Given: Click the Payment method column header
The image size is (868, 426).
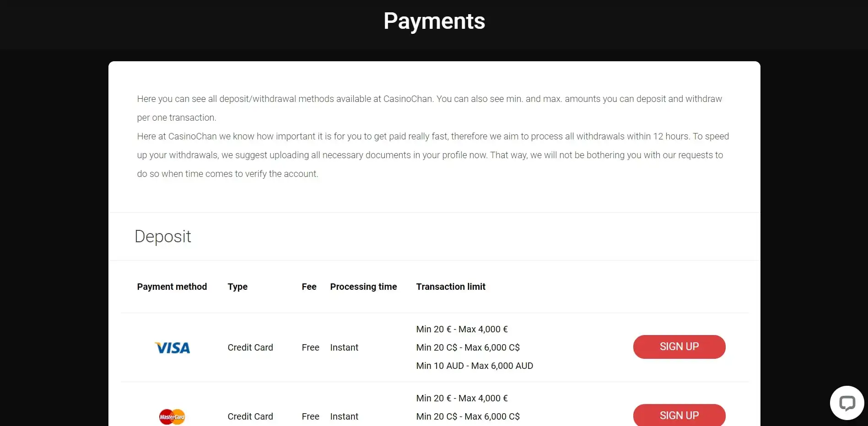Looking at the screenshot, I should point(172,287).
